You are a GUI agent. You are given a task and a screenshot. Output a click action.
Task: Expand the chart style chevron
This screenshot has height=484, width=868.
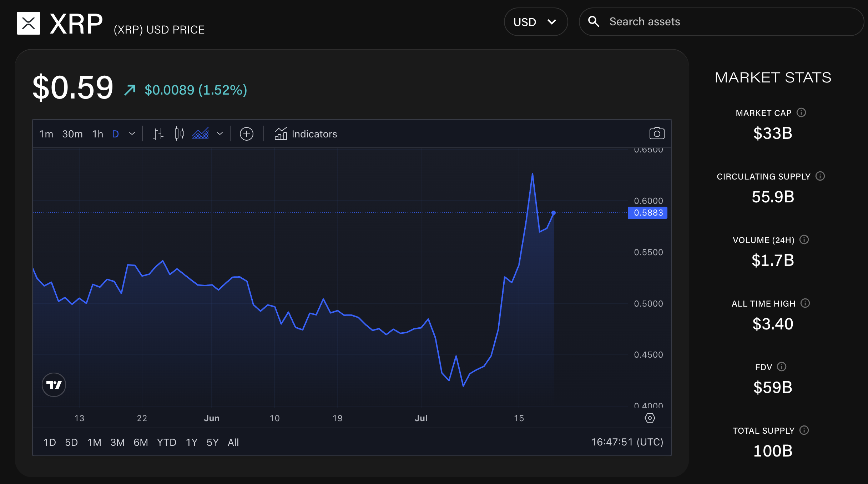tap(220, 134)
